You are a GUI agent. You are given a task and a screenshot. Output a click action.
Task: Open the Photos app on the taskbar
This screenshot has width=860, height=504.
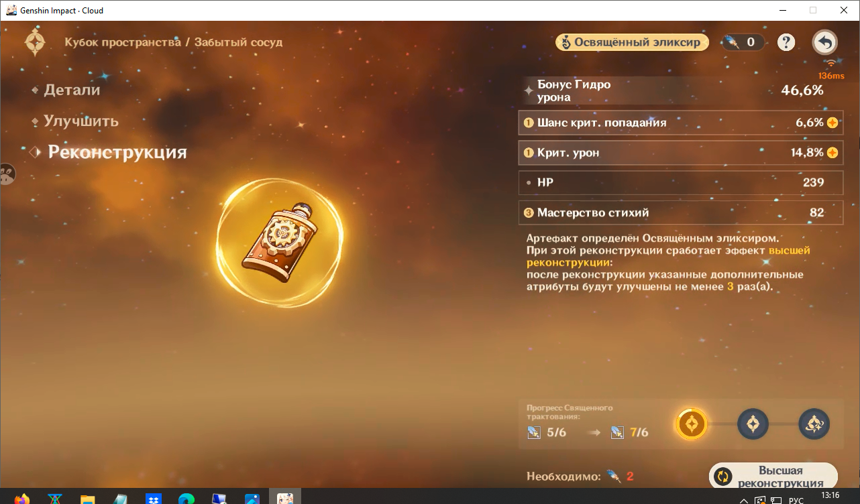pos(252,499)
